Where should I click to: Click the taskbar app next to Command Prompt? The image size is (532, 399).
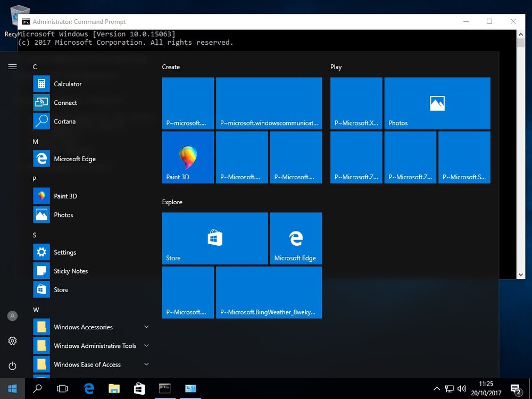click(x=190, y=388)
